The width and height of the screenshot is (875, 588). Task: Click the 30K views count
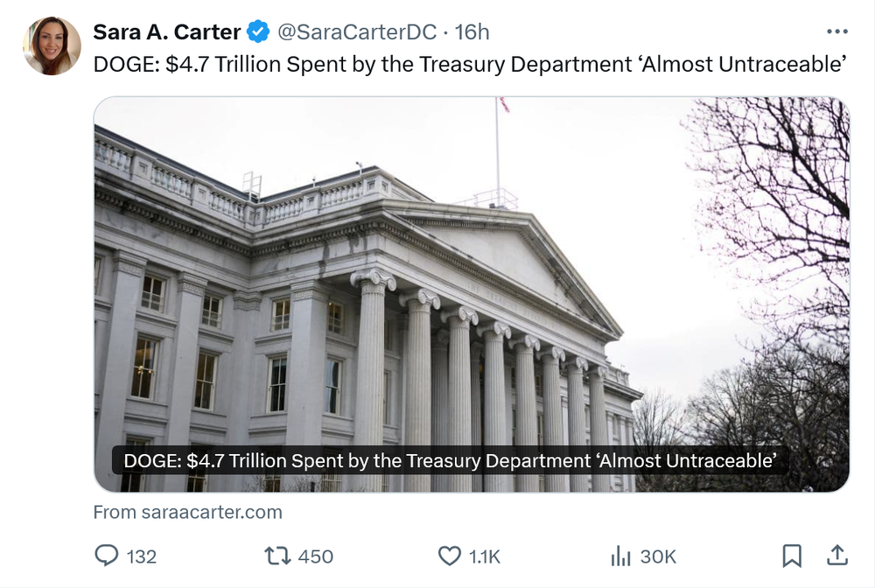tap(658, 556)
